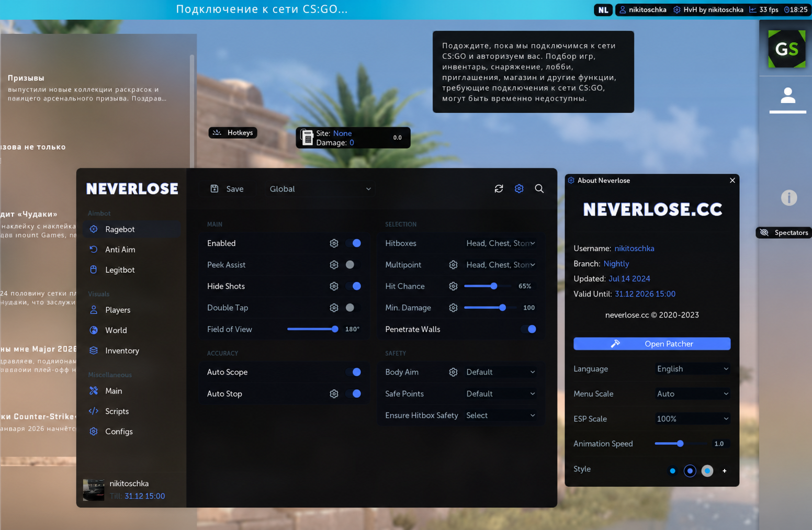Click the user avatar thumbnail near nikitoschka
The image size is (812, 530).
(94, 490)
